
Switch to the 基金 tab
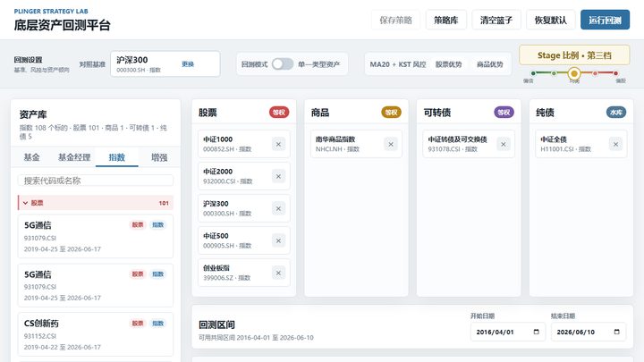(31, 157)
